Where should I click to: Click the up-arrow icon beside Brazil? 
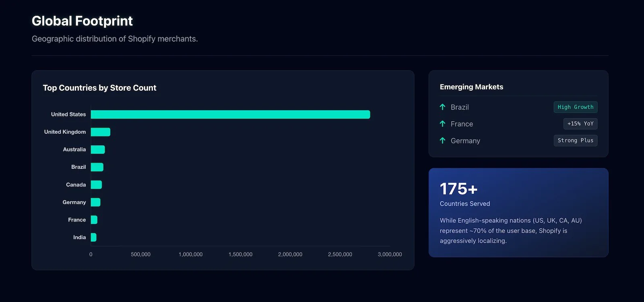click(x=442, y=107)
